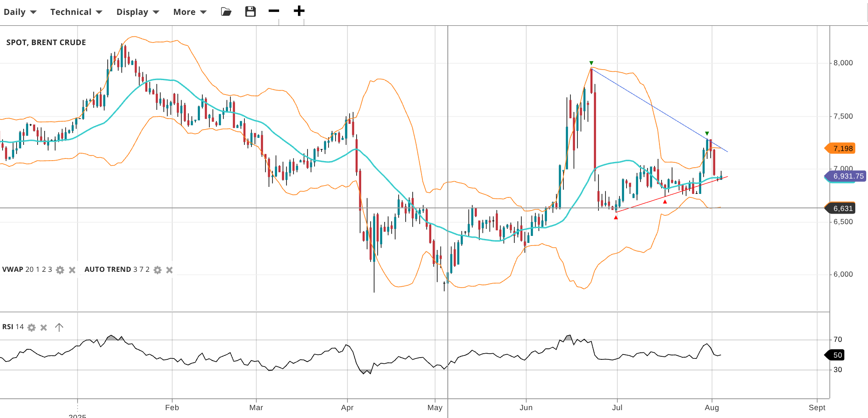Viewport: 868px width, 418px height.
Task: Click the RSI value 50 label
Action: click(836, 355)
